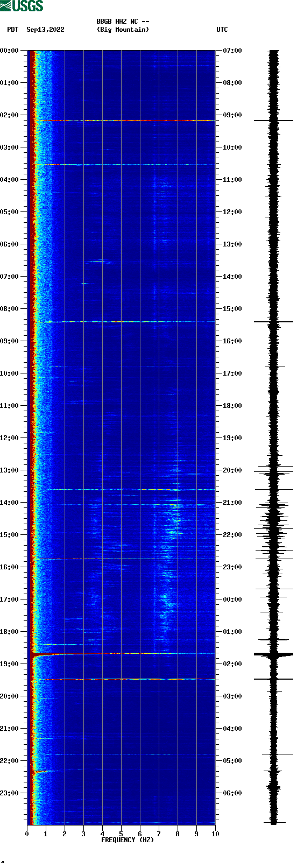
Task: Click the 16:00 UTC time label
Action: click(232, 341)
